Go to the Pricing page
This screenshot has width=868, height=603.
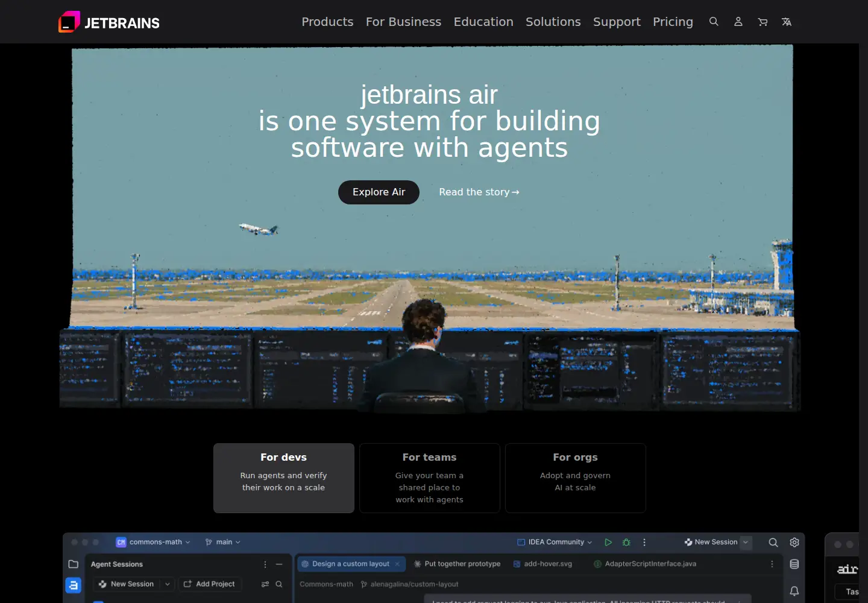point(673,22)
